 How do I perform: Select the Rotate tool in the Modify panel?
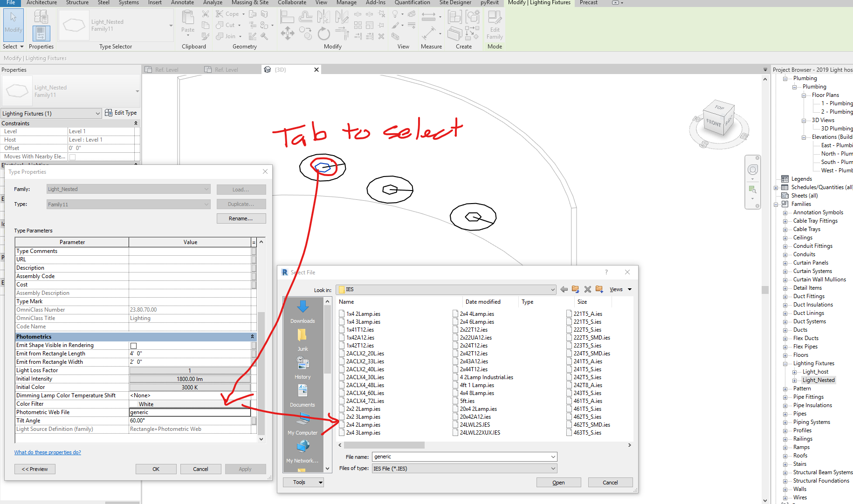323,34
